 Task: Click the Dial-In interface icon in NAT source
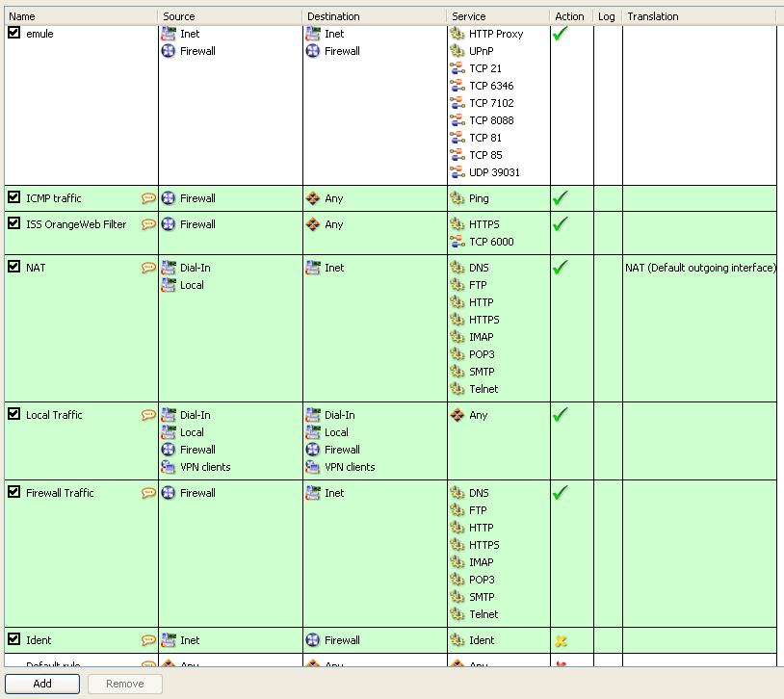pos(169,268)
